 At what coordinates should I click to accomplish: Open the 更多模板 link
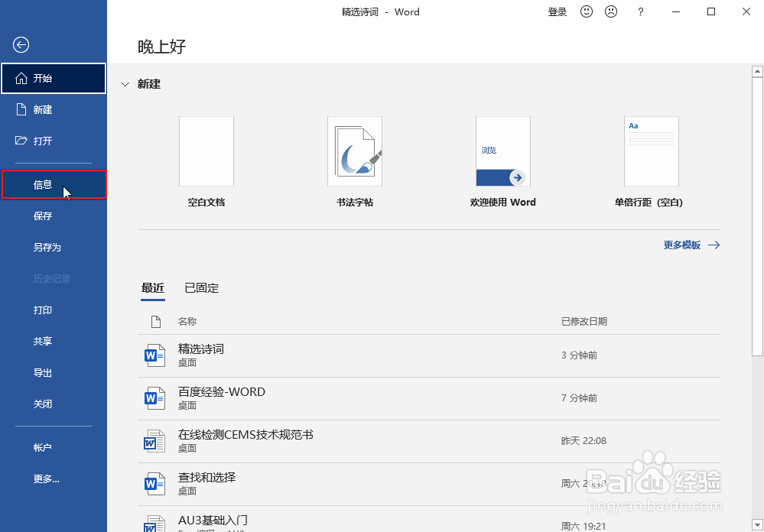pos(681,245)
